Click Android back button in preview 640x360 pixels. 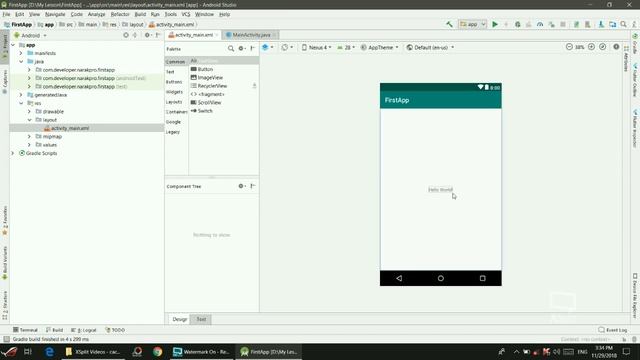tap(399, 278)
